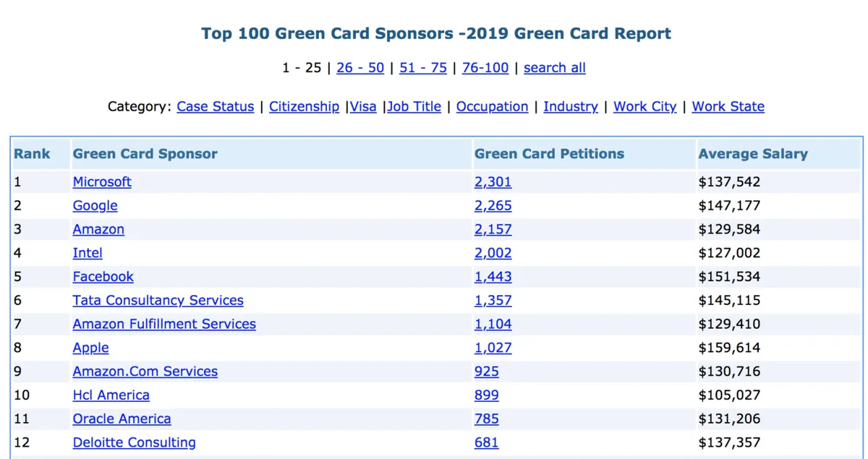
Task: Open the Deloitte Consulting link
Action: (x=134, y=442)
